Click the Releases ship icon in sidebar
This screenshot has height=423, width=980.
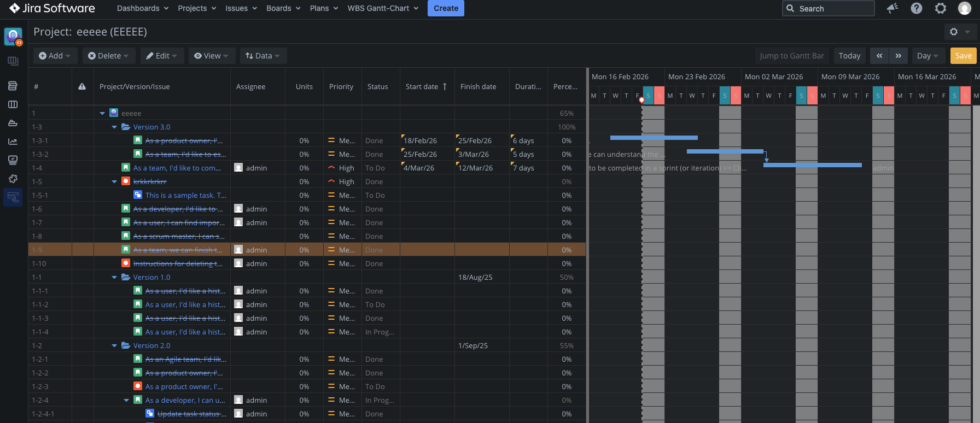click(x=13, y=123)
